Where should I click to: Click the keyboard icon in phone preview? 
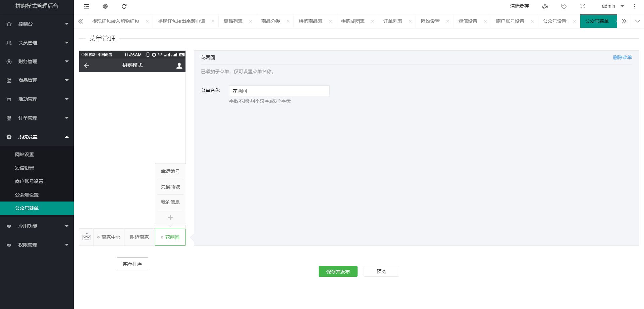click(87, 237)
